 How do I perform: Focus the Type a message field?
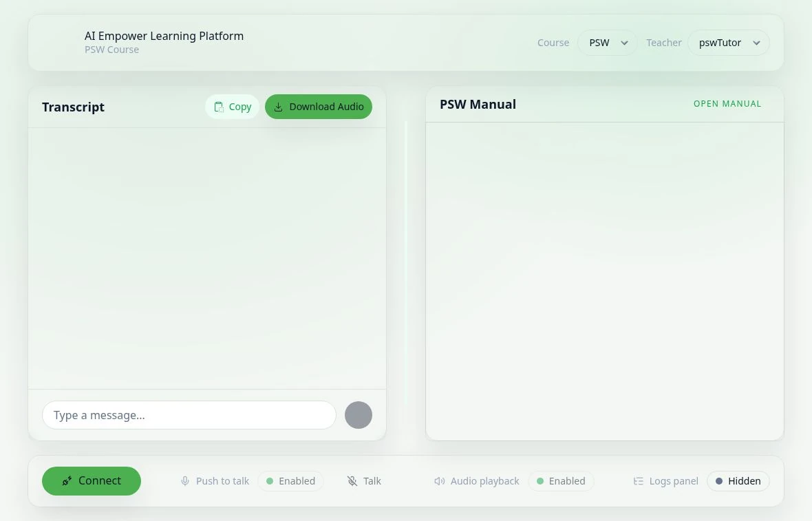point(189,415)
